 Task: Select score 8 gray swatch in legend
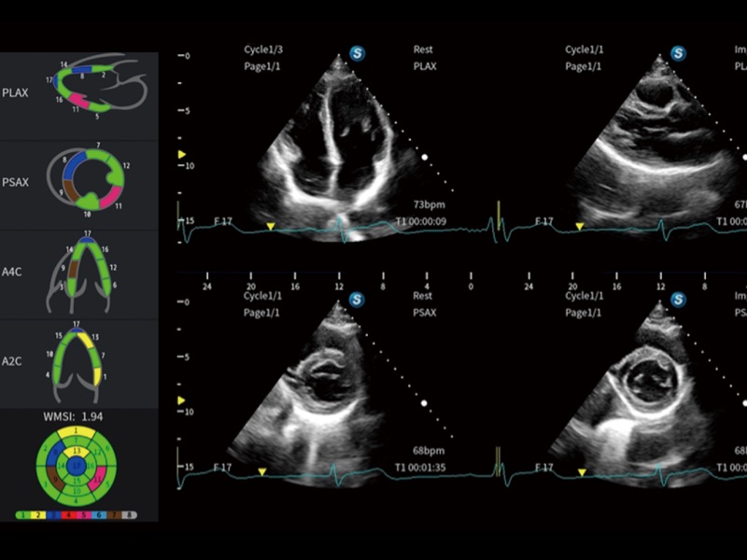point(132,514)
